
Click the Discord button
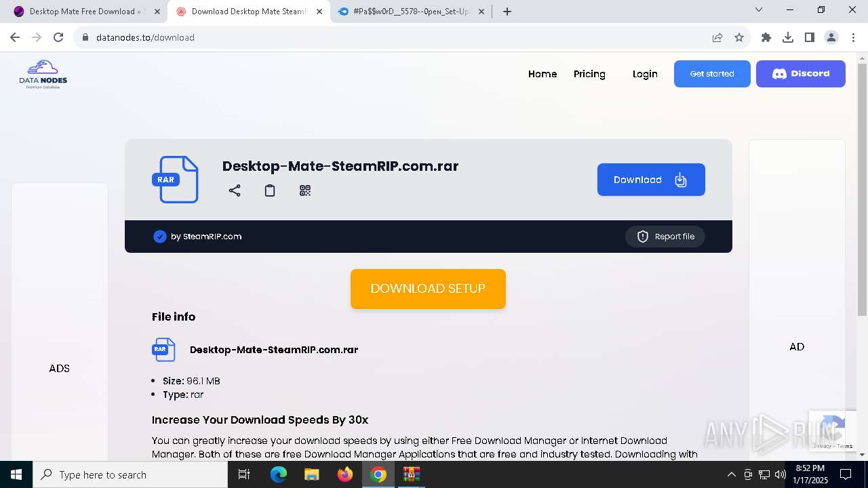click(801, 74)
